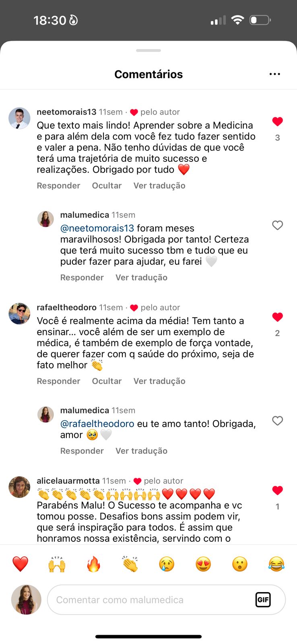
Task: Reply to neetomorais13's comment
Action: [58, 186]
